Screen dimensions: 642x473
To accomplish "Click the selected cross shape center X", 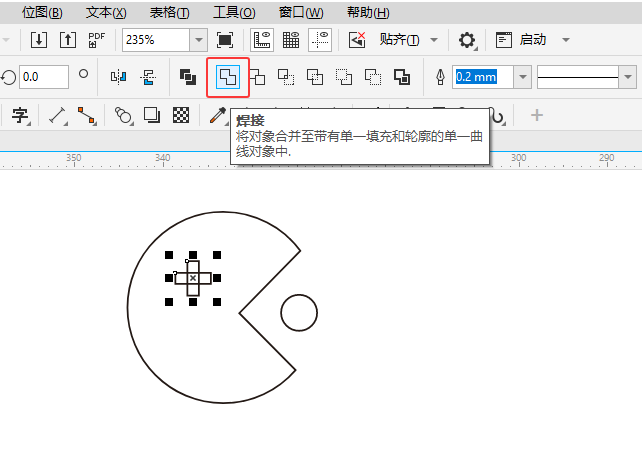I will (x=193, y=278).
